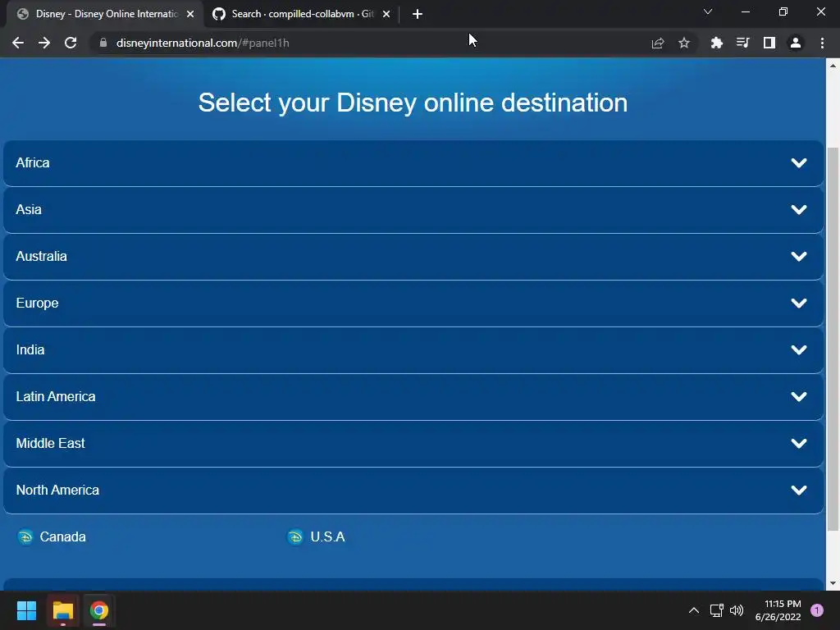Share this page icon

(657, 43)
